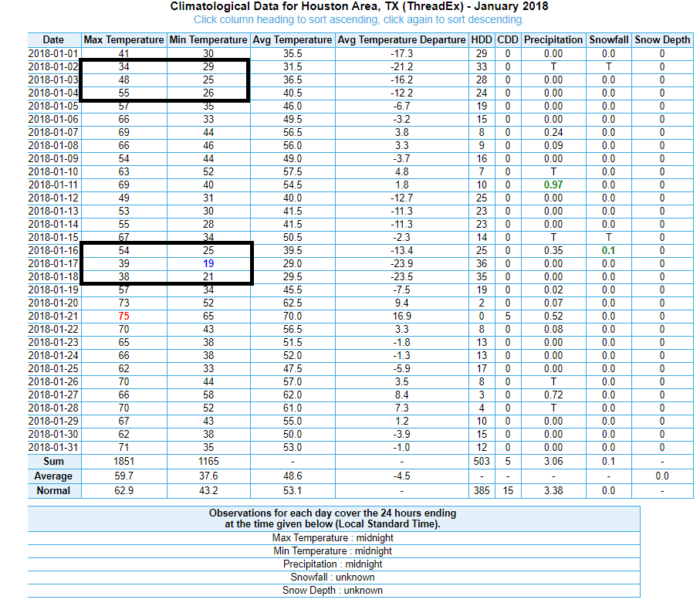Viewport: 700px width, 603px height.
Task: Click the normal min temperature 43.2
Action: click(208, 491)
